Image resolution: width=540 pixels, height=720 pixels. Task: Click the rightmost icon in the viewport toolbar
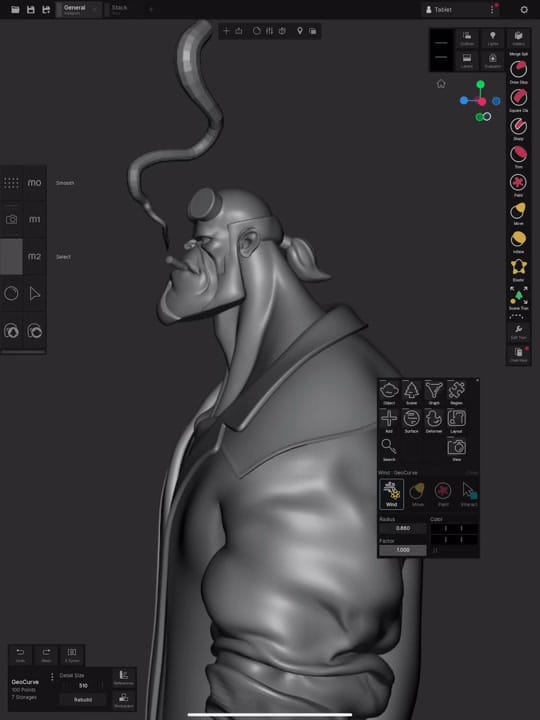coord(313,31)
